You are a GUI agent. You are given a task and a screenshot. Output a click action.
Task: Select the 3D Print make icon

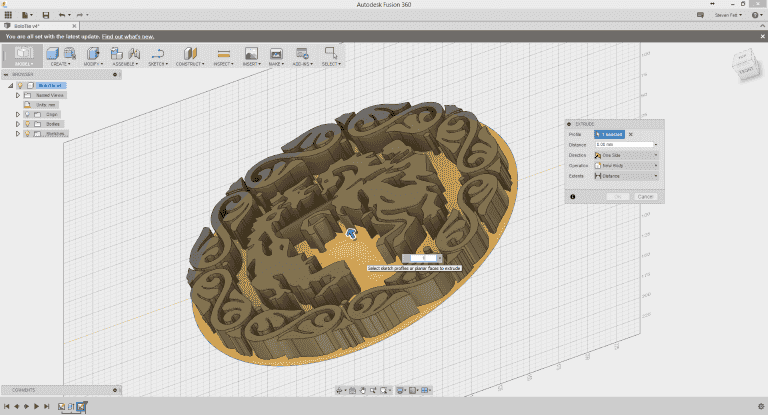click(x=276, y=53)
